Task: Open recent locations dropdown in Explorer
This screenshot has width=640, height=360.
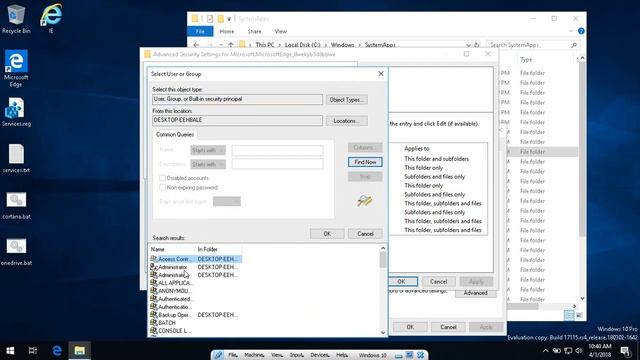Action: point(221,45)
